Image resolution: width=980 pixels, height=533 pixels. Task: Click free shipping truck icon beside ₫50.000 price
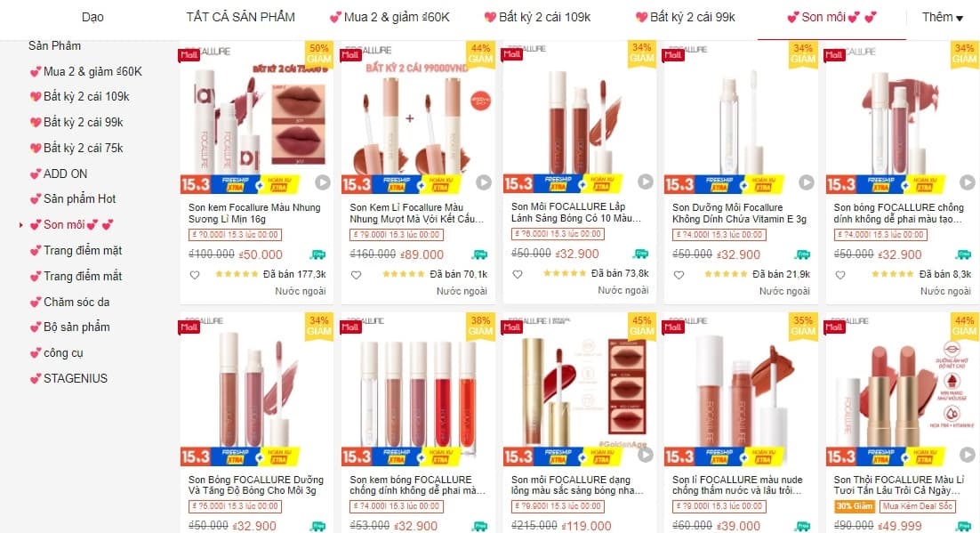click(x=318, y=254)
